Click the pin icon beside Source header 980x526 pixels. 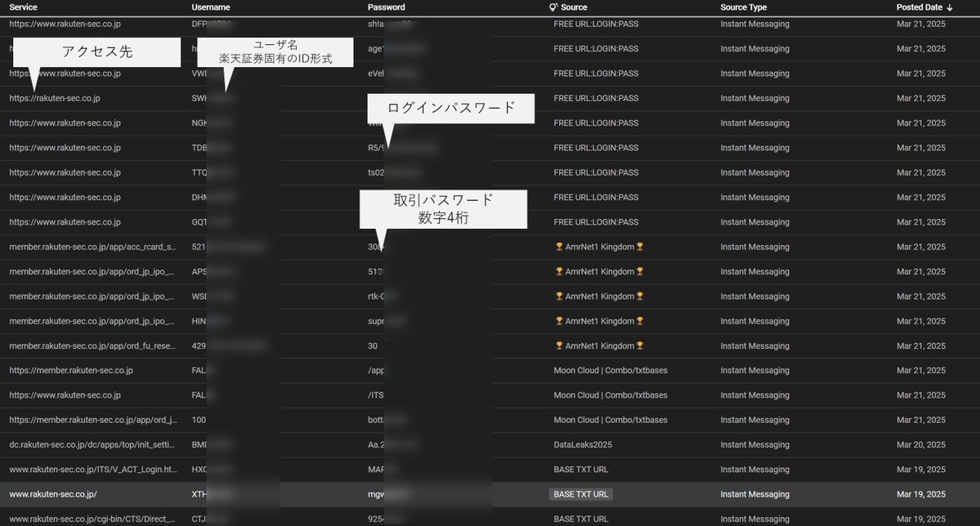(553, 7)
